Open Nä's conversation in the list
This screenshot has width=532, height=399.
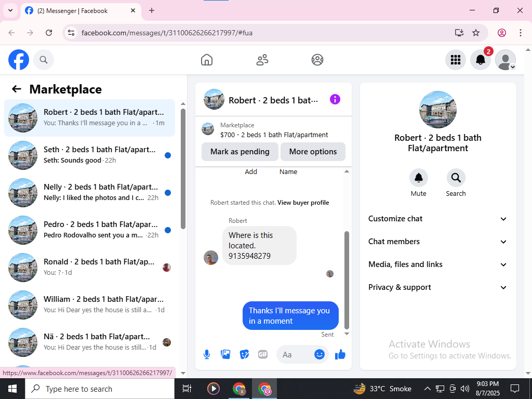(89, 342)
